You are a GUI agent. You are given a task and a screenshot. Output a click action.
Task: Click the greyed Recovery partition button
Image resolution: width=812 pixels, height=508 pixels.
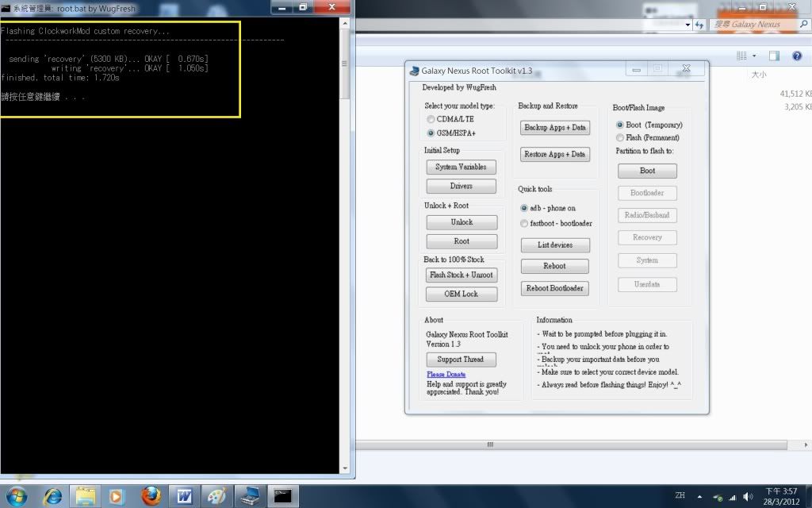(647, 237)
